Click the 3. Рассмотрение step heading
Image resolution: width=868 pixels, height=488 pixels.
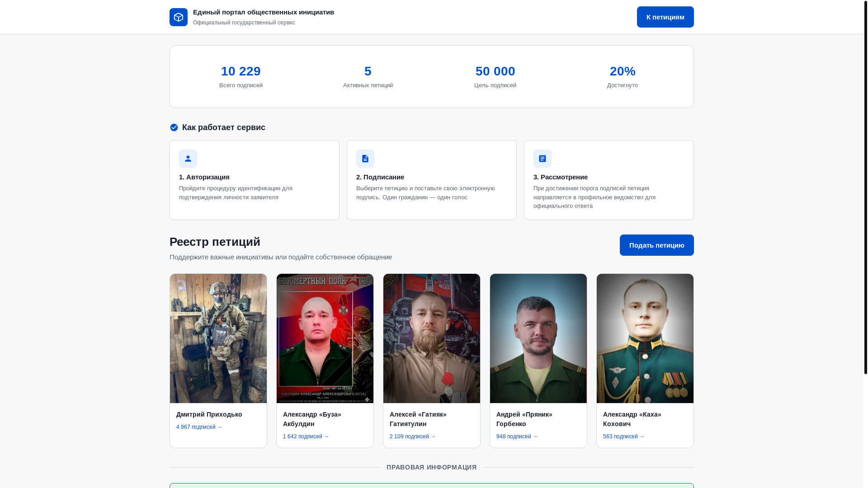pos(561,177)
